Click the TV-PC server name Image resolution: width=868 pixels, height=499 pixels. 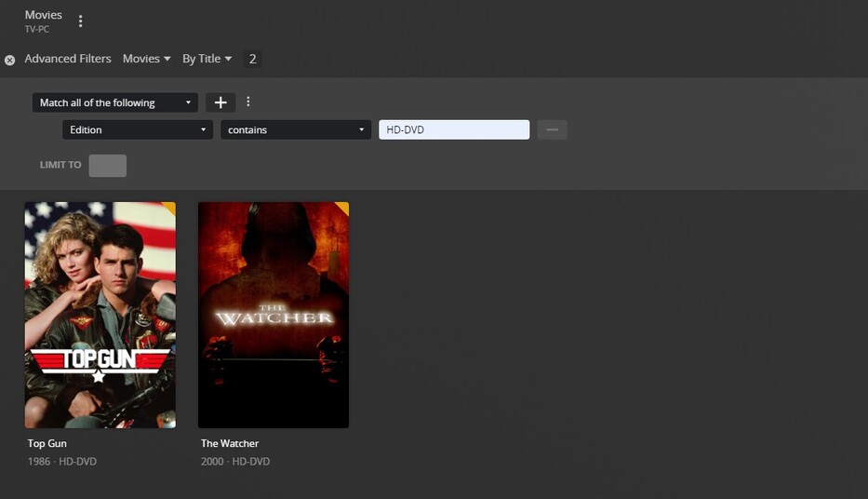click(36, 30)
